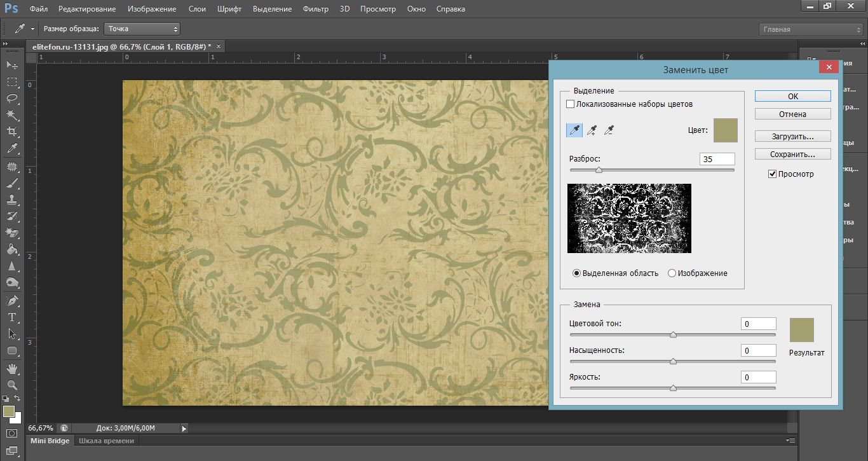Select the Sharpen tool triangle icon
The width and height of the screenshot is (868, 461).
point(12,266)
